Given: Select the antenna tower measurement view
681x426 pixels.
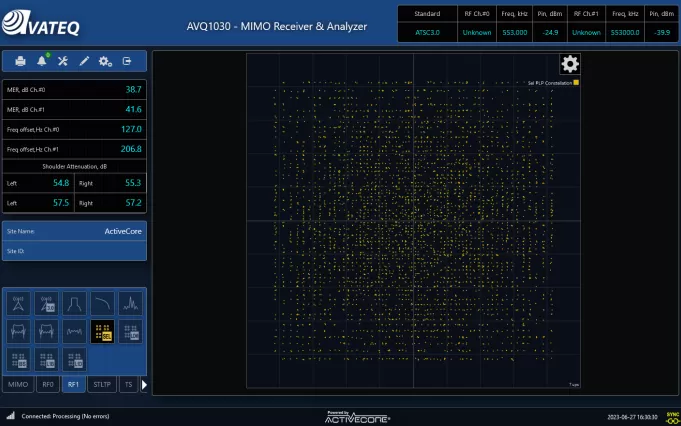Looking at the screenshot, I should pos(18,303).
